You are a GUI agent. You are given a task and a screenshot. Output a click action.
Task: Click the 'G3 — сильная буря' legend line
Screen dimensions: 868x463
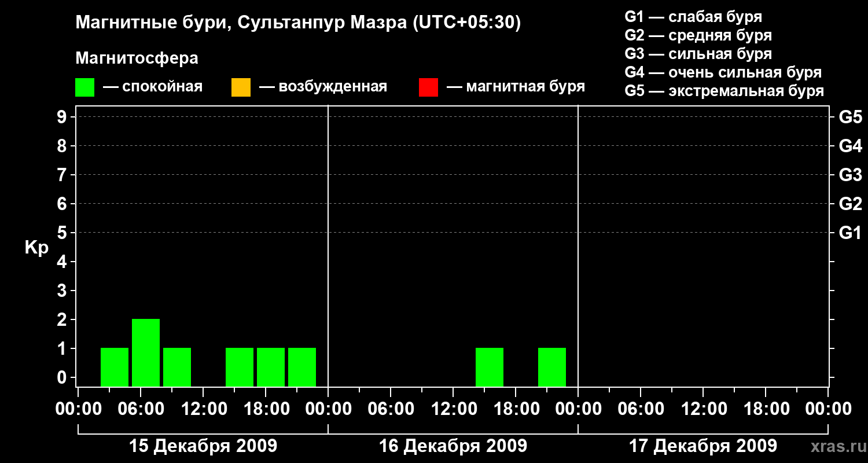698,54
